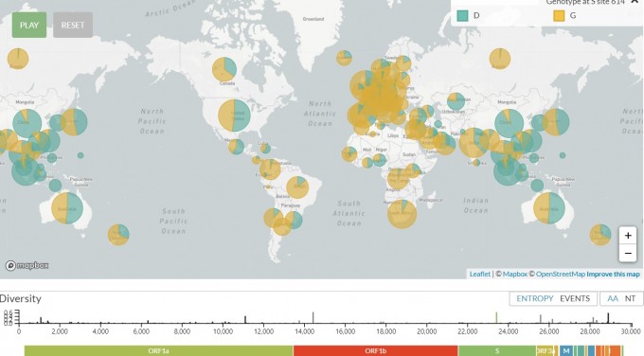The width and height of the screenshot is (644, 356).
Task: Select the Australia pie chart on right
Action: (x=549, y=207)
